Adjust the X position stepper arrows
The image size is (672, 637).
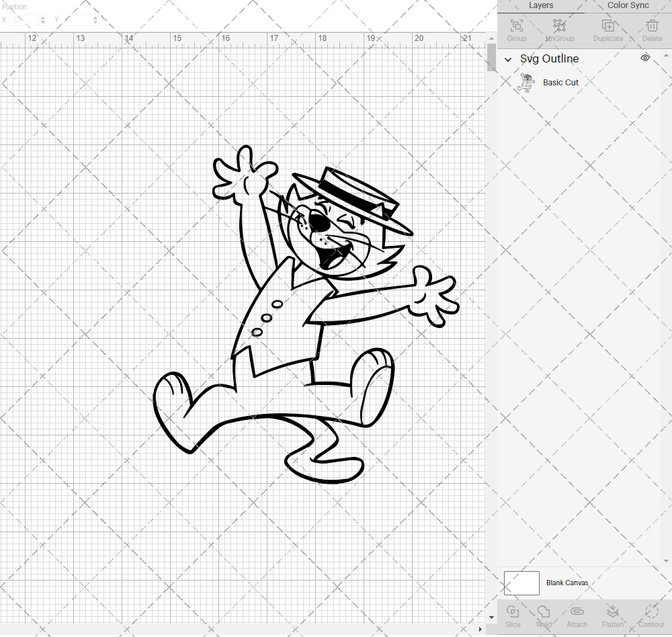click(43, 19)
